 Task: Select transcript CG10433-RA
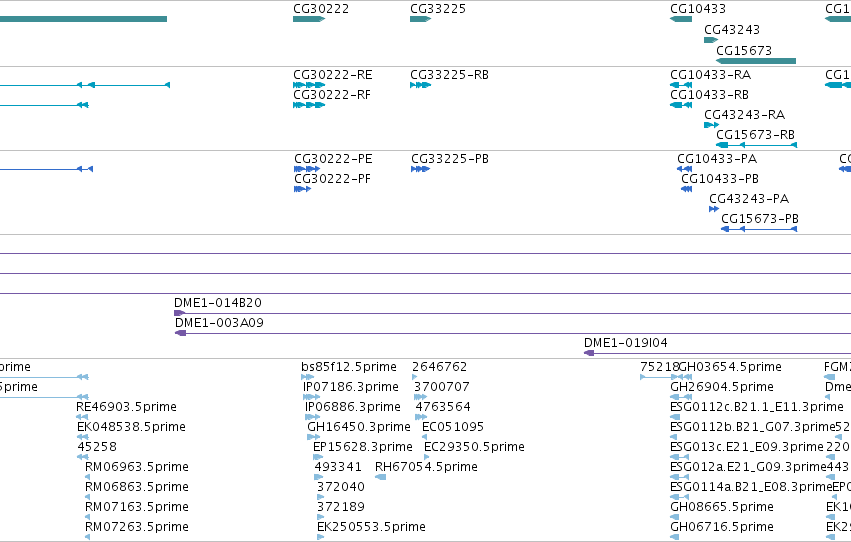pos(710,75)
